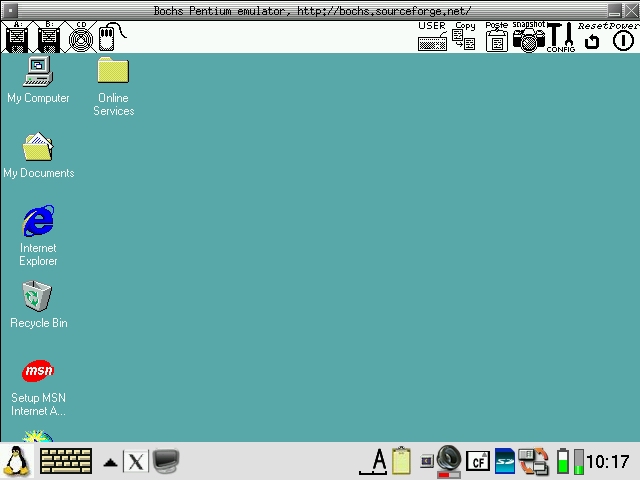The image size is (640, 480).
Task: Click the clock showing 10:17
Action: click(607, 461)
